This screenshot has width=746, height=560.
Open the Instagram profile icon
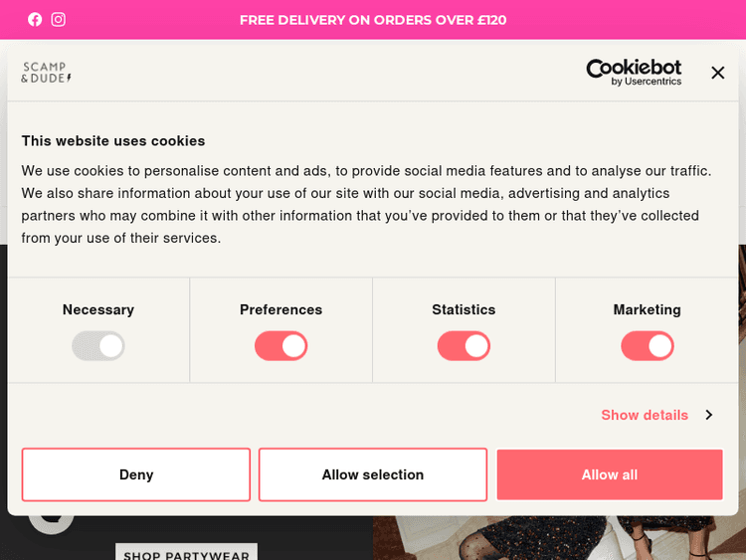click(59, 19)
